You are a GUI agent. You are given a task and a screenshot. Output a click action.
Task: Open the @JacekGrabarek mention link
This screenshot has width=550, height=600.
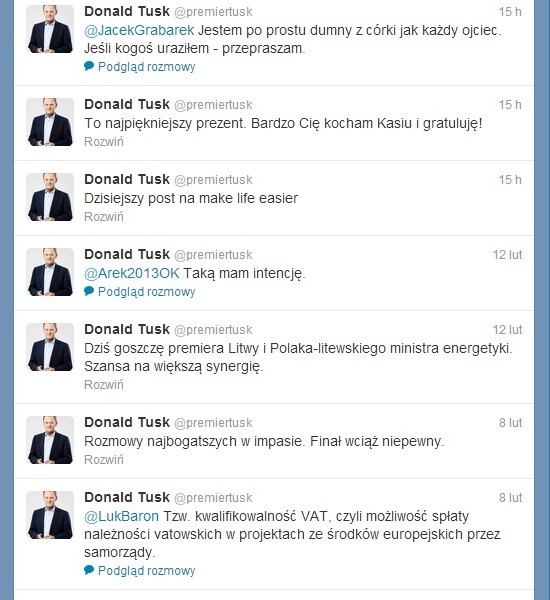click(139, 30)
